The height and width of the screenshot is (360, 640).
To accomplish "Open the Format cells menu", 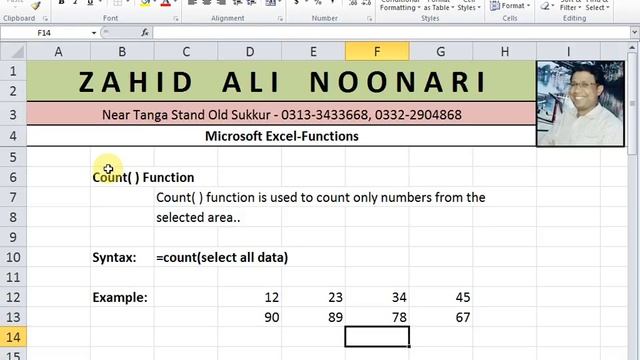I will (x=510, y=6).
